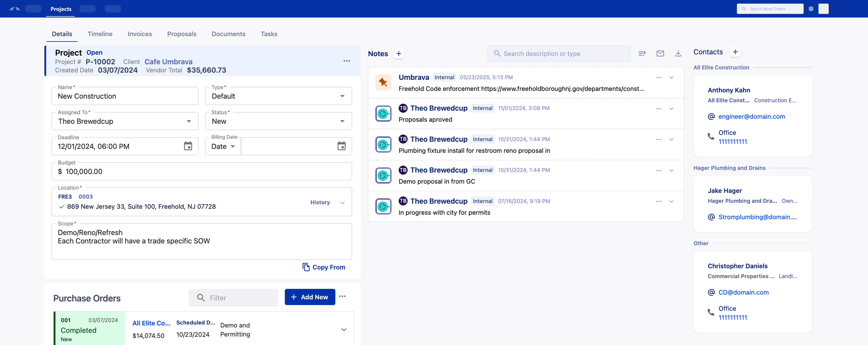The image size is (868, 345).
Task: Switch to the Proposals tab
Action: tap(182, 34)
